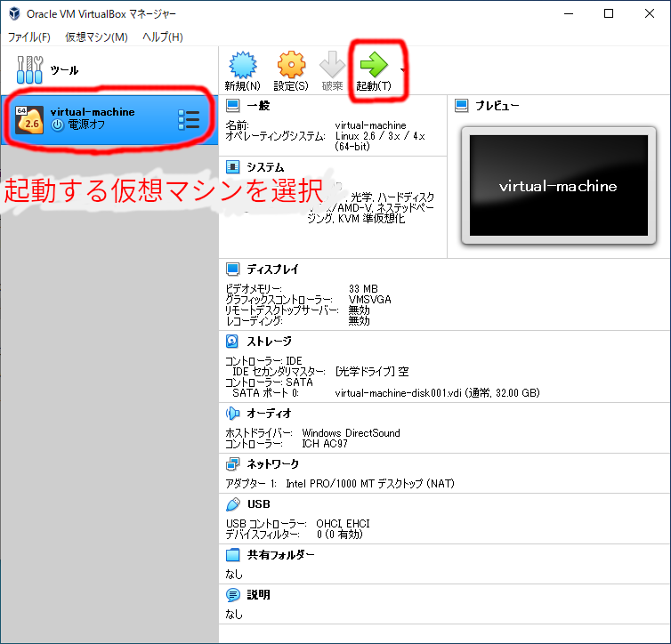Minimize the VirtualBox Manager window

pyautogui.click(x=569, y=13)
